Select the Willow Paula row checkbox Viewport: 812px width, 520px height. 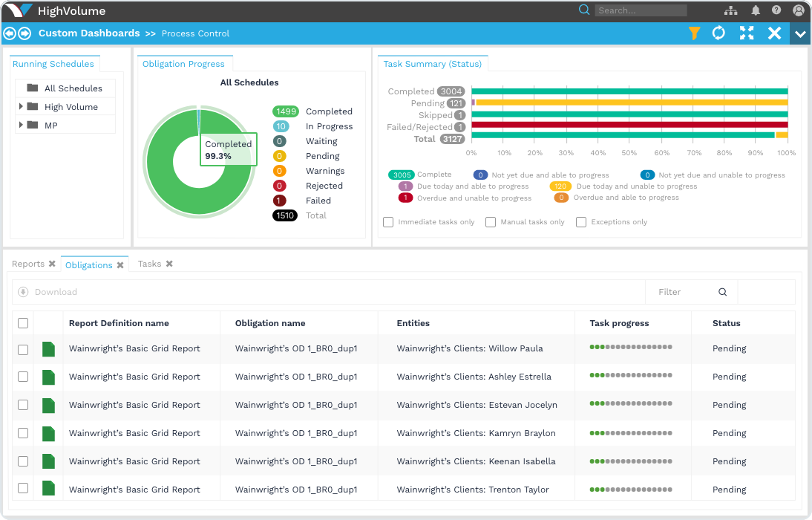coord(22,348)
